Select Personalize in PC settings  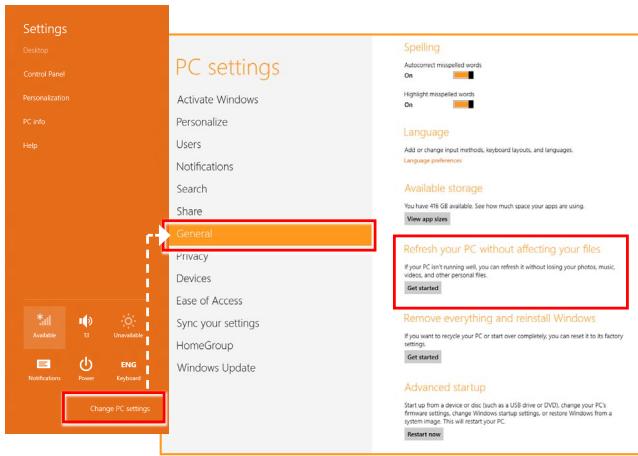(x=202, y=122)
